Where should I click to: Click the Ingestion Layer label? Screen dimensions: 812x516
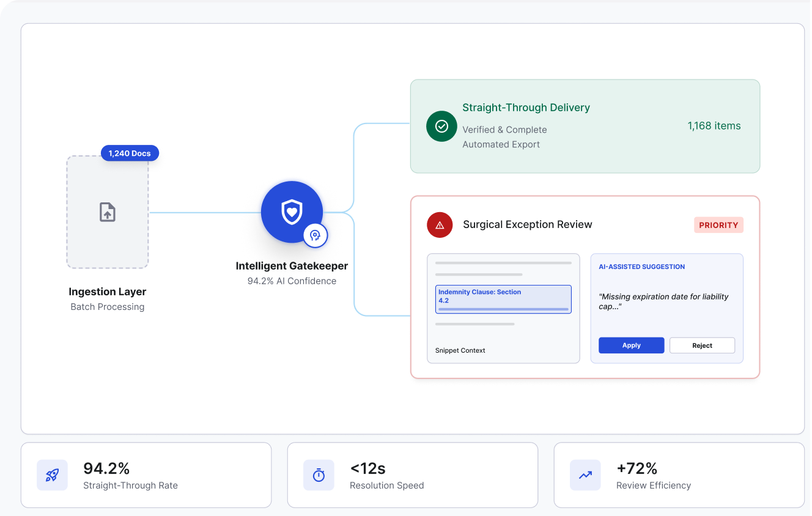(x=108, y=292)
